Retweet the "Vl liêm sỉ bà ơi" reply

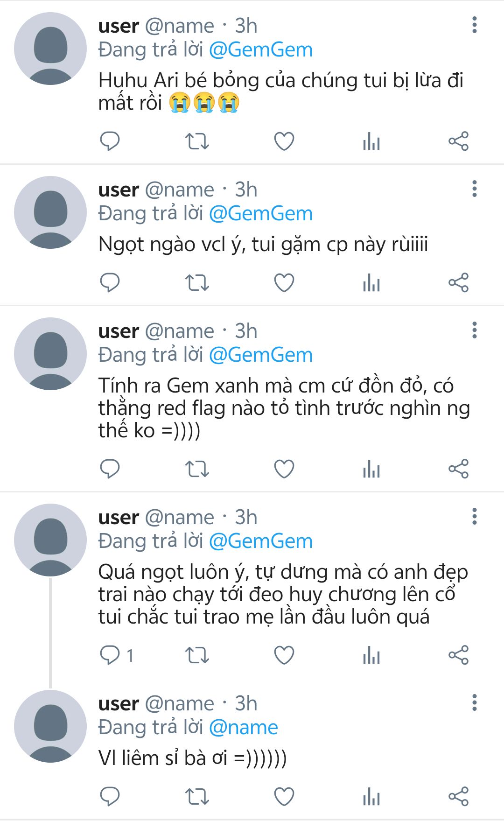tap(197, 796)
